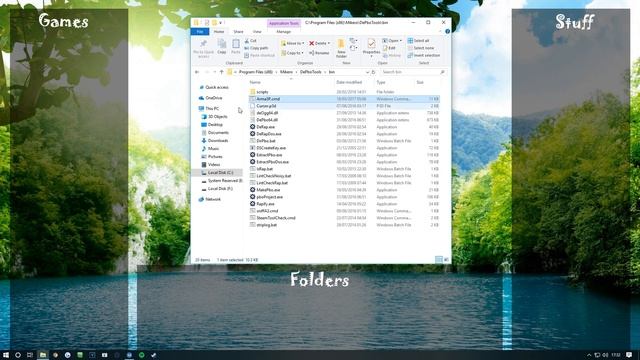Click the Copy ribbon button
This screenshot has height=360, width=640.
tap(222, 47)
